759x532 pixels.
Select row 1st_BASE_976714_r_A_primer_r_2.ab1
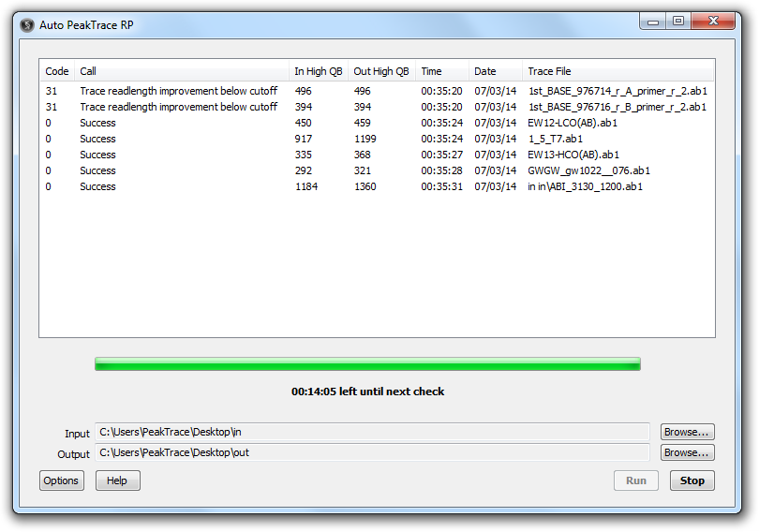point(377,91)
